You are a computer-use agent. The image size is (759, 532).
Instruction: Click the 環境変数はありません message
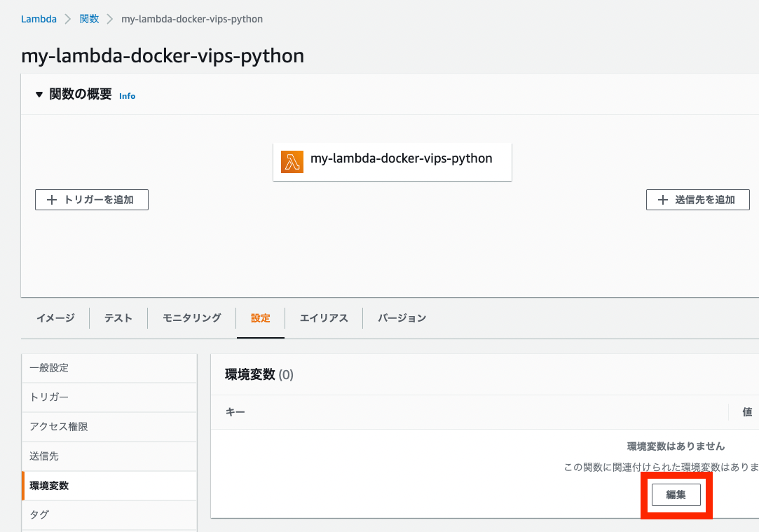click(x=676, y=446)
